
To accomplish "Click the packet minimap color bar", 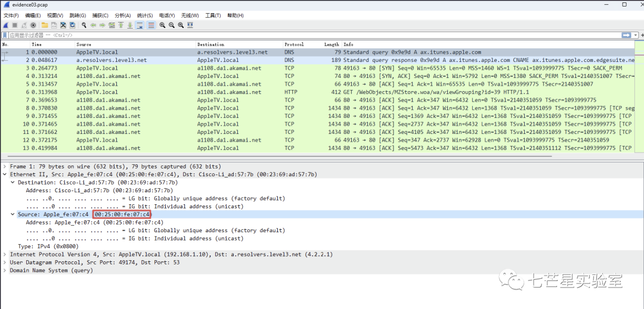I will point(639,96).
